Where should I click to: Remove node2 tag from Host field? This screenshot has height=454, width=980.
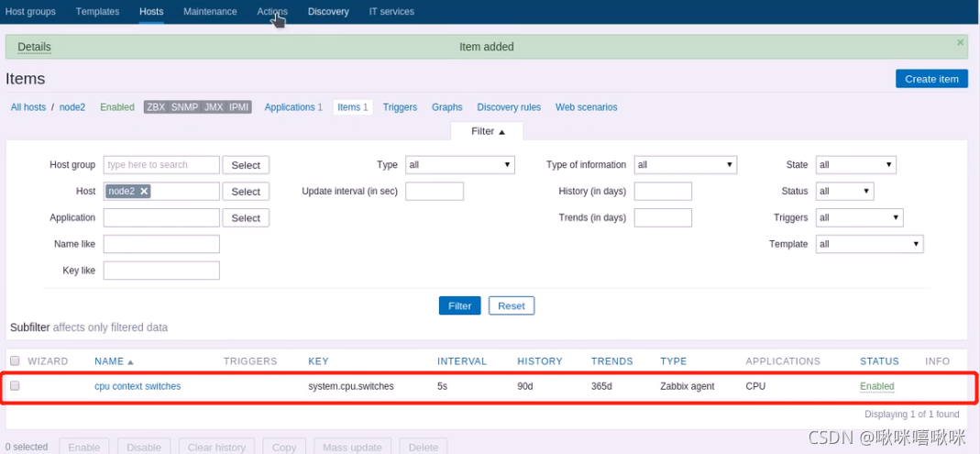pyautogui.click(x=144, y=192)
